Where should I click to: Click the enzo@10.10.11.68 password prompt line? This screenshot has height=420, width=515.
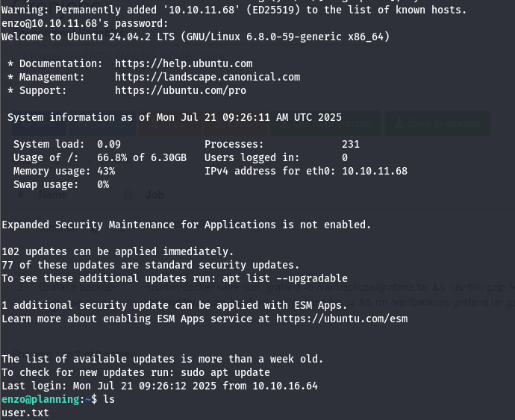point(85,23)
